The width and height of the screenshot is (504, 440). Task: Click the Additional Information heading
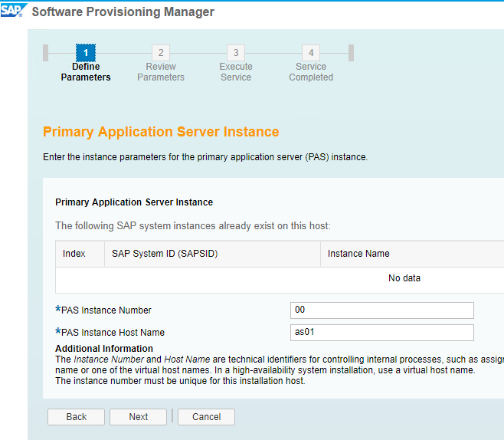(x=104, y=349)
